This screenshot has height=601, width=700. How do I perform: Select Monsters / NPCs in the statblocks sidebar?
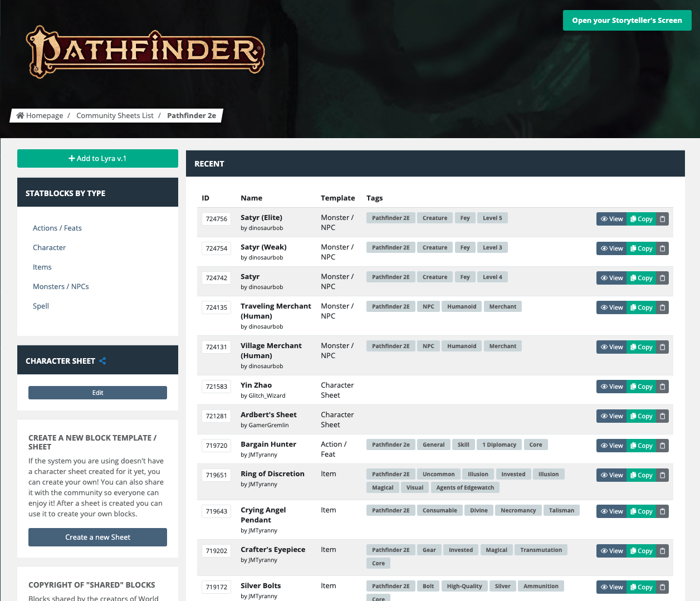pos(61,286)
